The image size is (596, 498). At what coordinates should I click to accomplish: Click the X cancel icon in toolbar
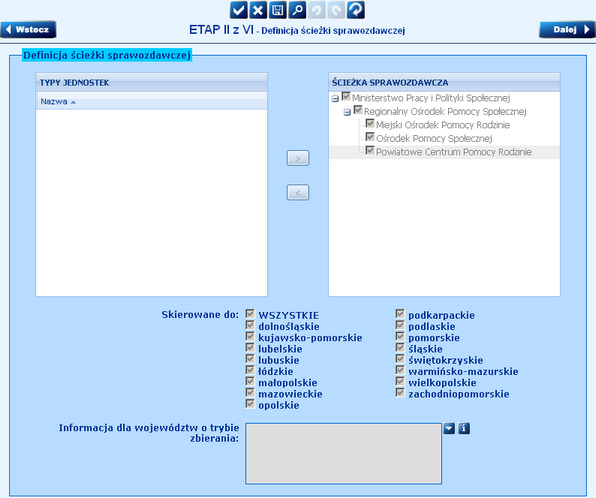pyautogui.click(x=258, y=10)
